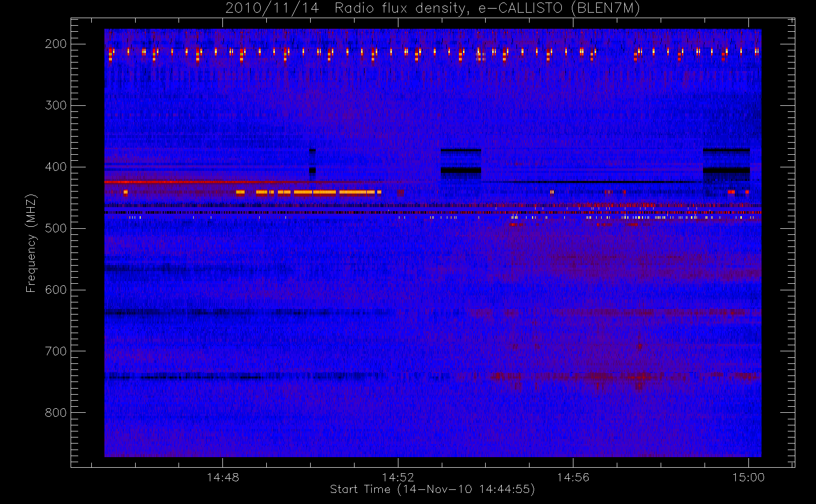Click the 400 frequency tick label
Screen dimensions: 816x504
(x=56, y=167)
